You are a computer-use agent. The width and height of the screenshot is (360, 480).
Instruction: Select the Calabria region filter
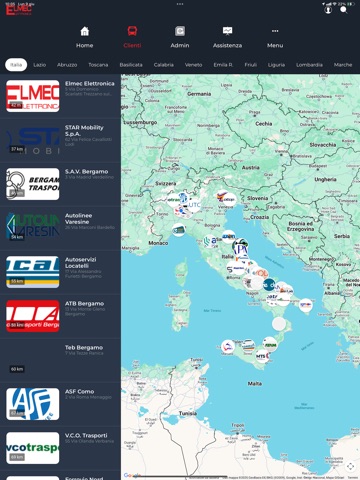coord(164,65)
